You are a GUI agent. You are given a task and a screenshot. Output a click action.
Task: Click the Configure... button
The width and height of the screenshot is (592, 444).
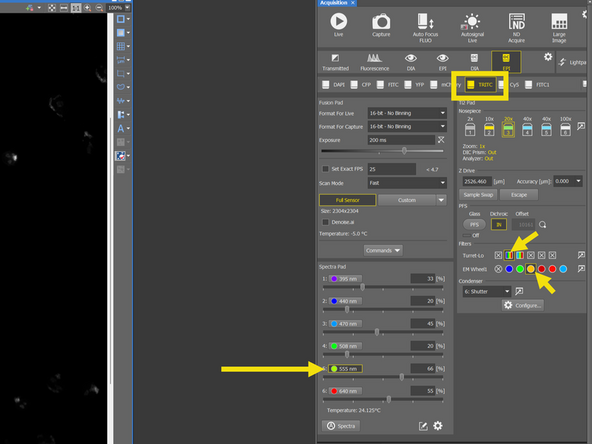[523, 305]
